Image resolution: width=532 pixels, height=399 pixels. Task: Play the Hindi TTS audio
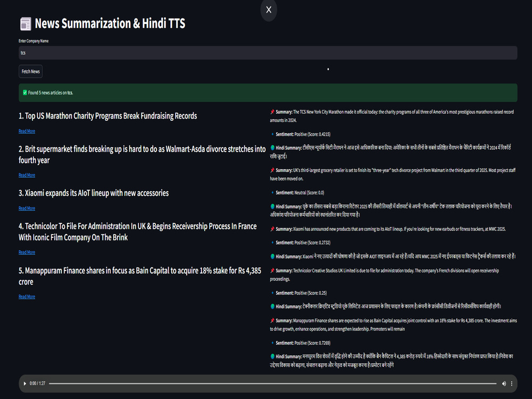(25, 384)
